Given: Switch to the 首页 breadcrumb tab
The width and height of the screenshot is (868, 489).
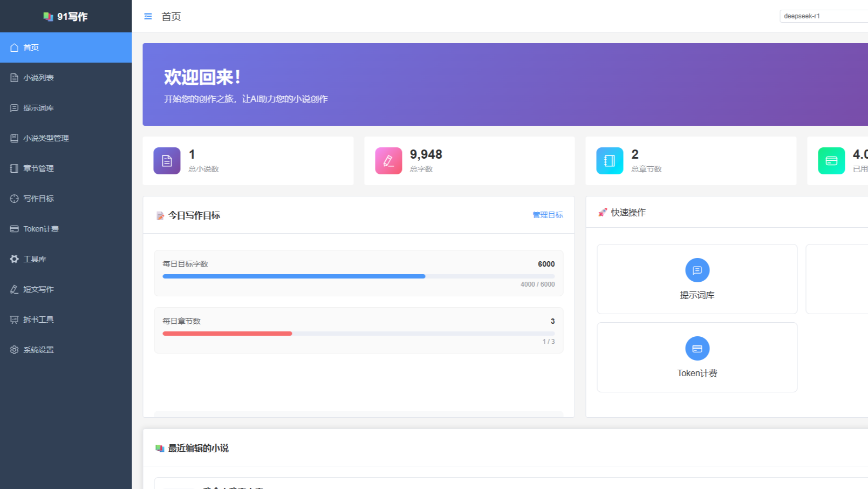Looking at the screenshot, I should pos(170,16).
